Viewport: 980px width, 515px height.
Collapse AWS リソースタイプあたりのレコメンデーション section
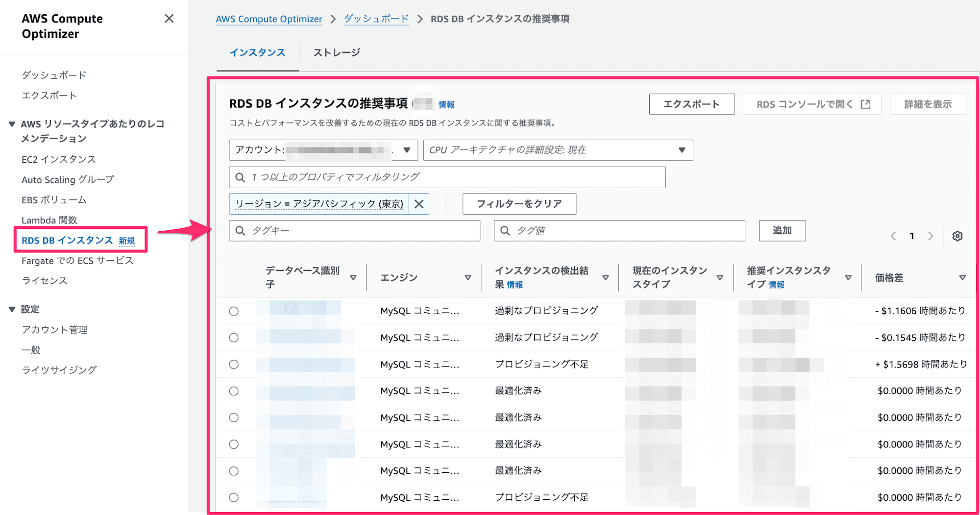[12, 124]
